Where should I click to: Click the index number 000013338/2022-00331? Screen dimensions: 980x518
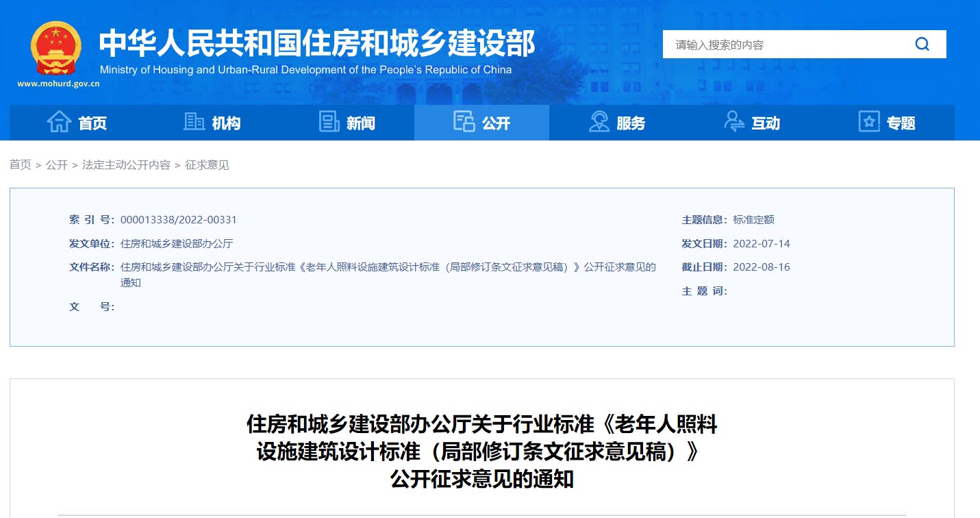pyautogui.click(x=178, y=220)
